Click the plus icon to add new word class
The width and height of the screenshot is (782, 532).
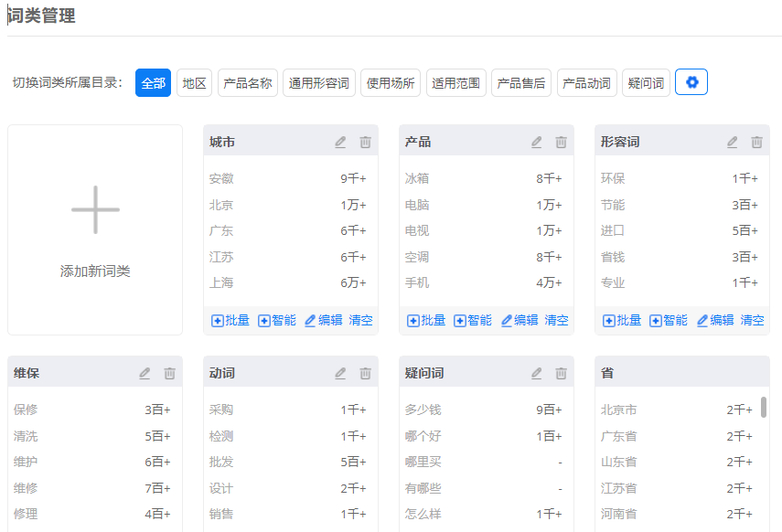pyautogui.click(x=95, y=209)
